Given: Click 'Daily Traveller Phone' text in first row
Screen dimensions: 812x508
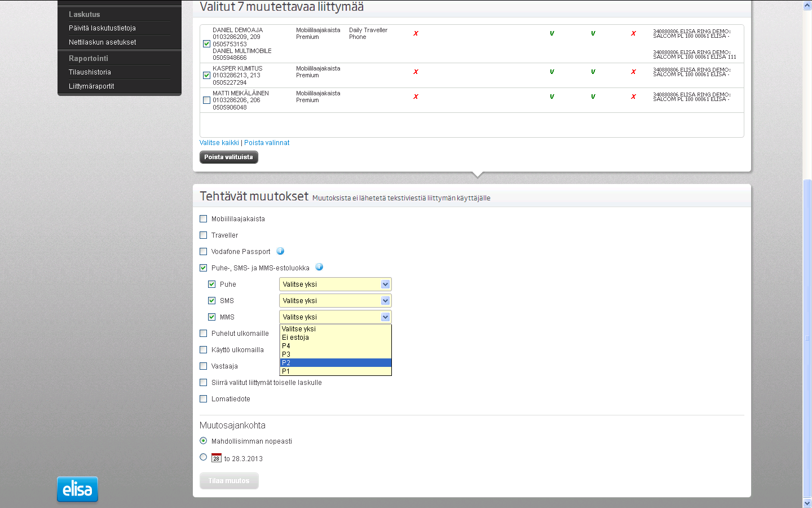Looking at the screenshot, I should 368,33.
